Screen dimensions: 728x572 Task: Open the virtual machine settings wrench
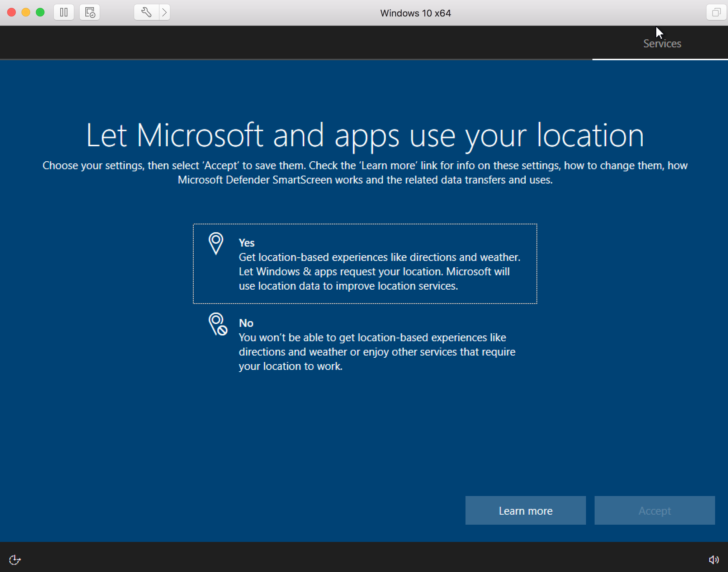146,13
